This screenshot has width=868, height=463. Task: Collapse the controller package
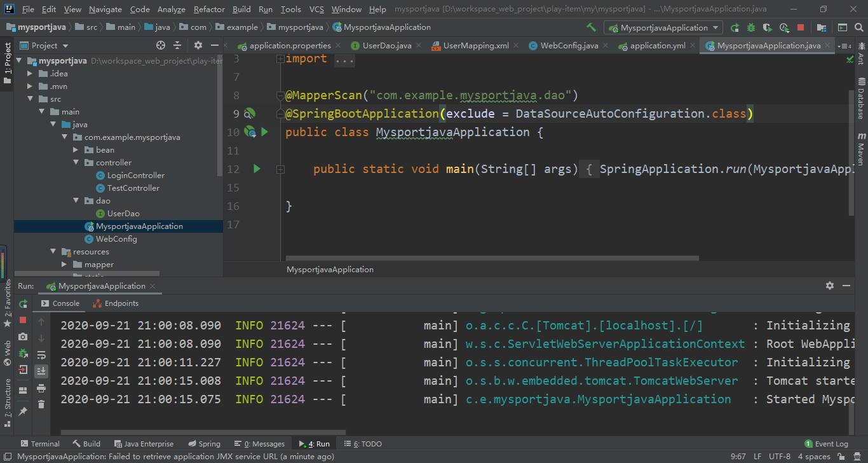coord(76,163)
